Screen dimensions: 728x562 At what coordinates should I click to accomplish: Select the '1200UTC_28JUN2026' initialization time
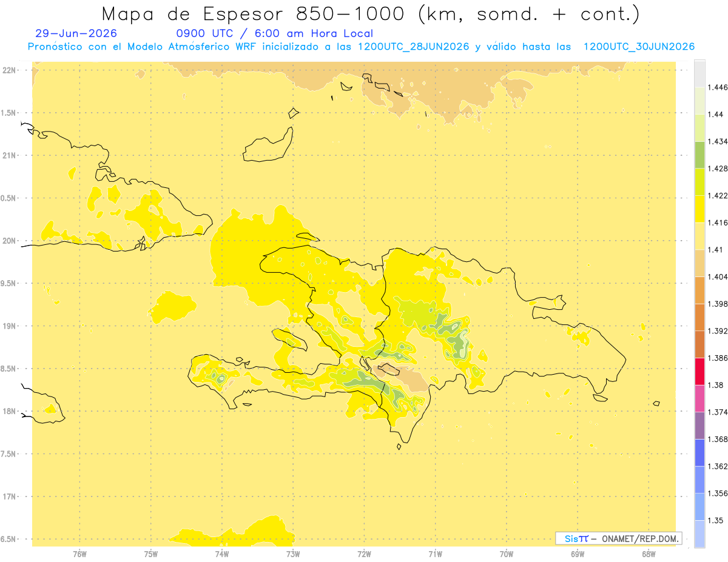(x=414, y=47)
